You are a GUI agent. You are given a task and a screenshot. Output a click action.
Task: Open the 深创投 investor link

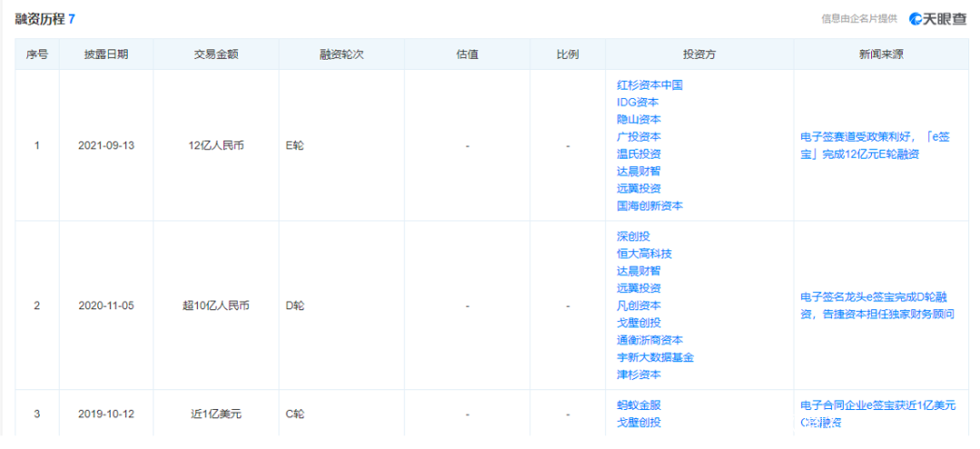coord(633,237)
